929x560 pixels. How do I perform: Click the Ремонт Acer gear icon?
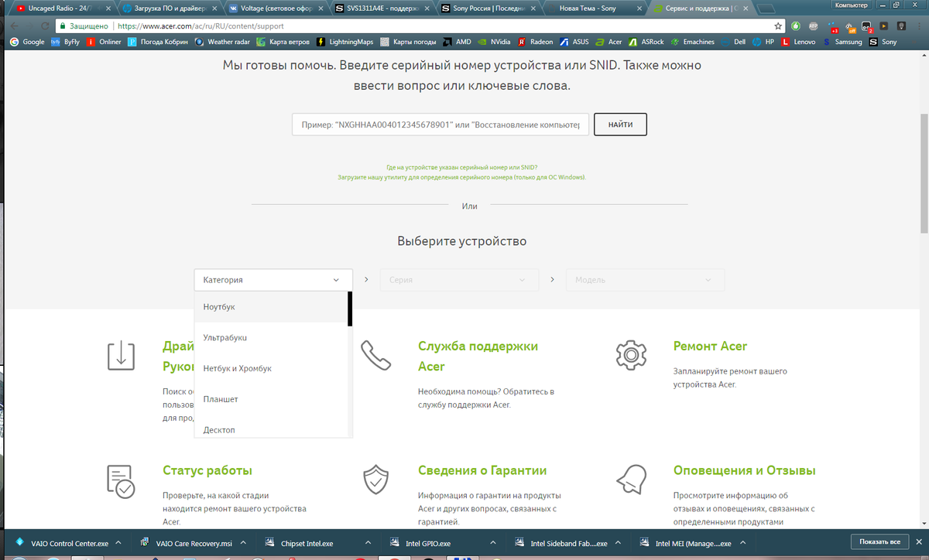(631, 354)
